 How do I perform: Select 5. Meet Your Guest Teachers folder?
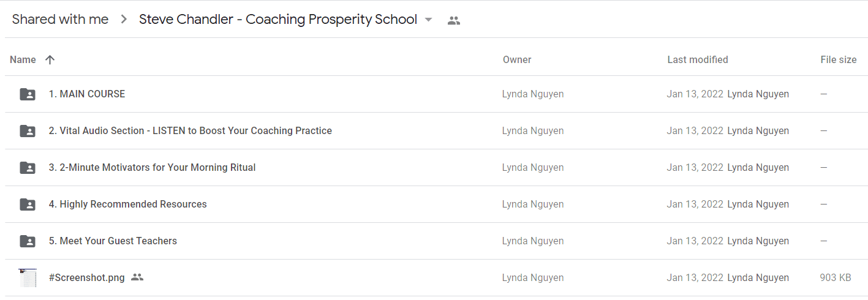113,241
